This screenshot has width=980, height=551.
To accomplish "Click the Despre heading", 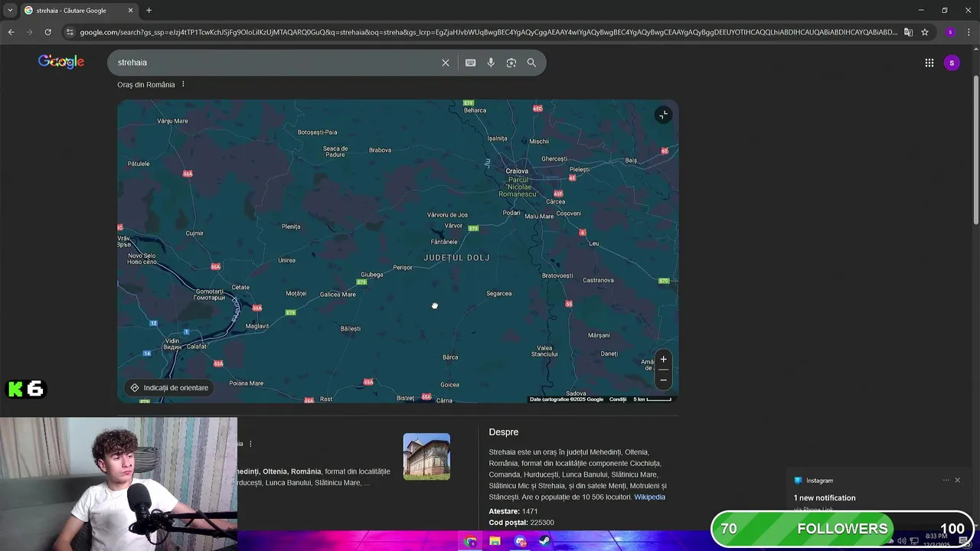I will pos(504,432).
